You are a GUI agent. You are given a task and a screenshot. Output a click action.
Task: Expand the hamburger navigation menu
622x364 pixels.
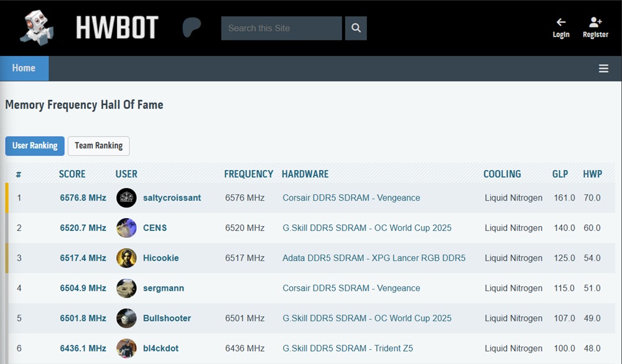click(603, 68)
